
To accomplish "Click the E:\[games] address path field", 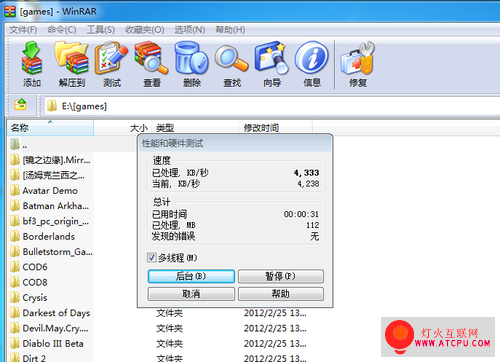I will pos(272,106).
